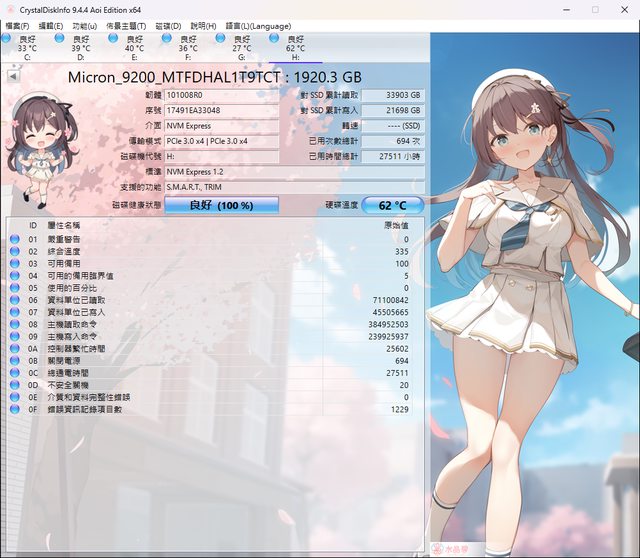Viewport: 640px width, 558px height.
Task: Click status orb for attribute 0F
Action: tap(15, 409)
